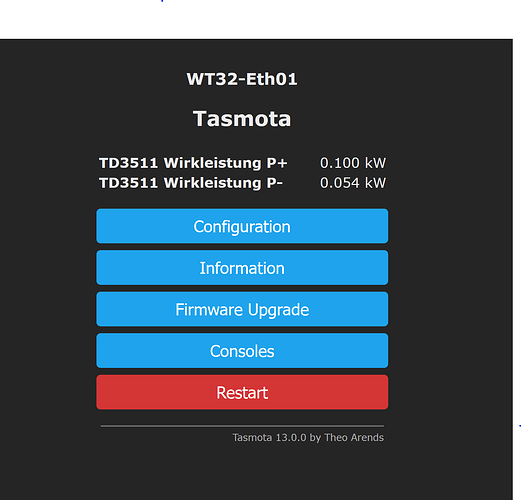Click the horizontal divider above the footer
This screenshot has height=500, width=521.
click(242, 426)
